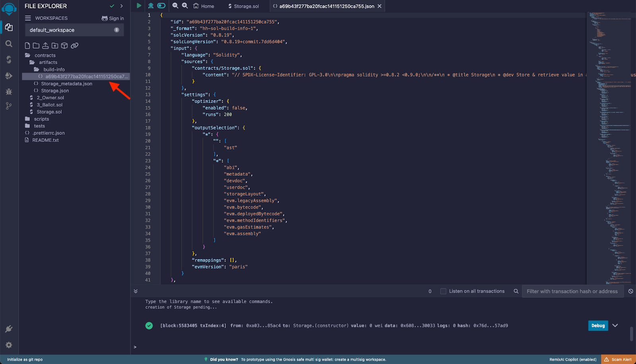The width and height of the screenshot is (636, 364).
Task: Collapse the build-info folder
Action: coord(54,70)
